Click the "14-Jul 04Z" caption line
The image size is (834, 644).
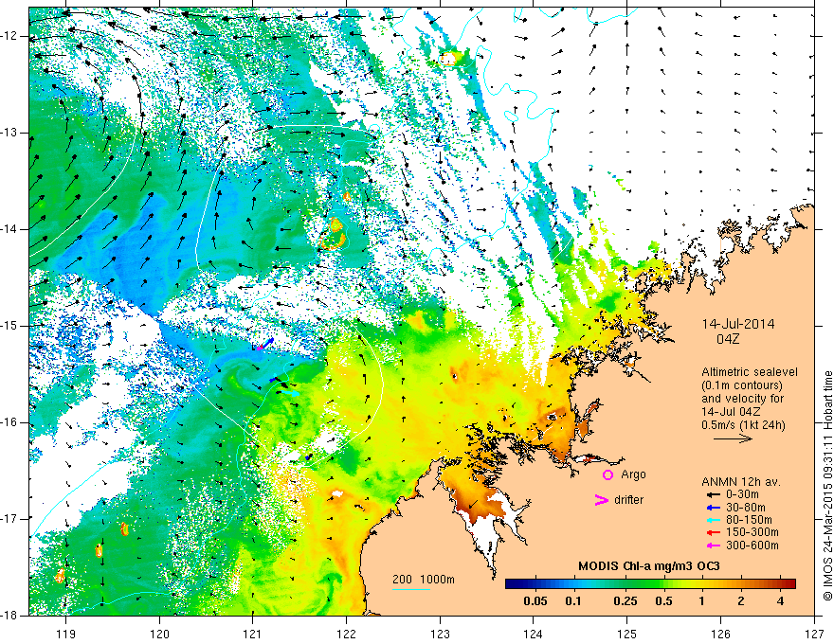coord(731,411)
